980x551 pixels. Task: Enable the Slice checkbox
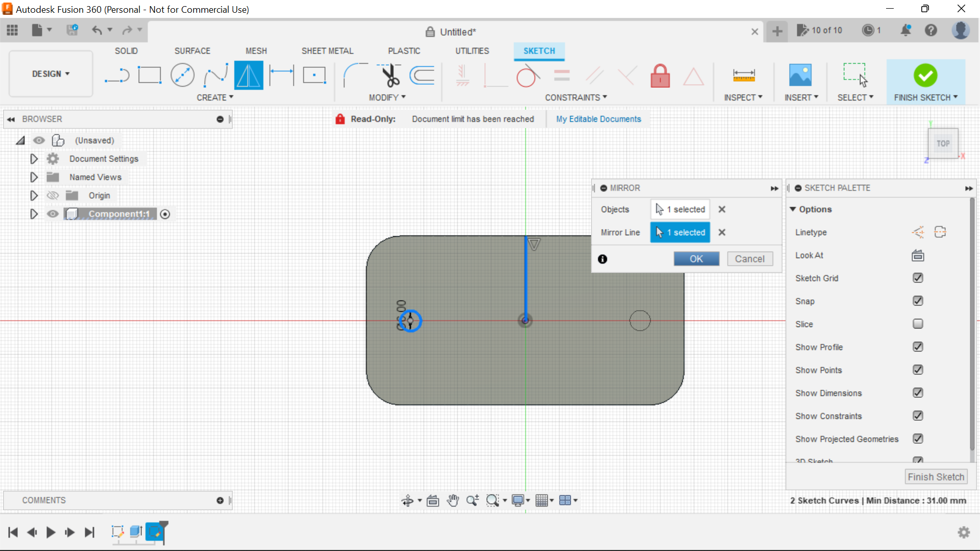(918, 324)
